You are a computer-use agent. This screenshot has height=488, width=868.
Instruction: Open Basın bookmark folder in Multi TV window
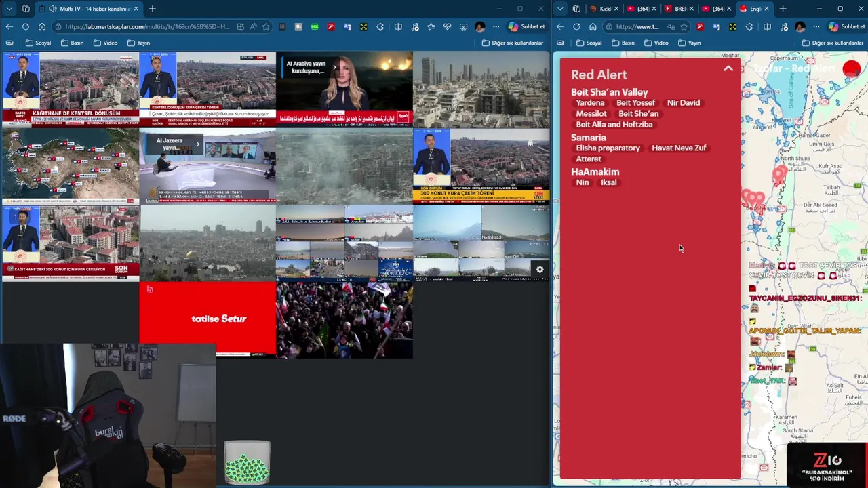pyautogui.click(x=72, y=43)
